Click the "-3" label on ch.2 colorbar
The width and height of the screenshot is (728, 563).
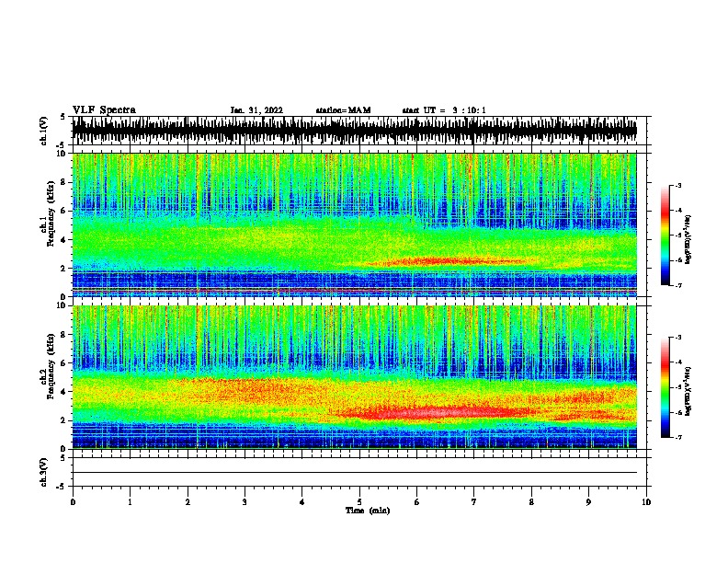point(677,338)
